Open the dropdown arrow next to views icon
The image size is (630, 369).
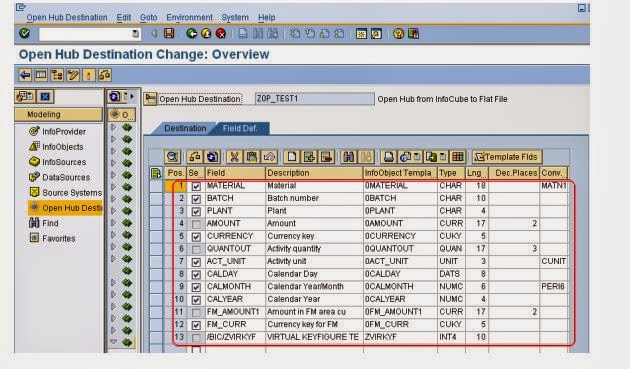click(417, 157)
